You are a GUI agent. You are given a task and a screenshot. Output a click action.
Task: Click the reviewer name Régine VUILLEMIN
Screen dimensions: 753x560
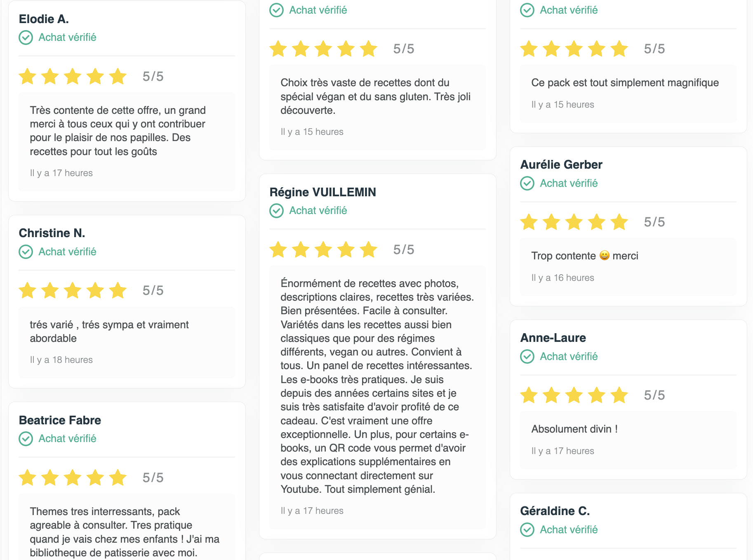[322, 192]
